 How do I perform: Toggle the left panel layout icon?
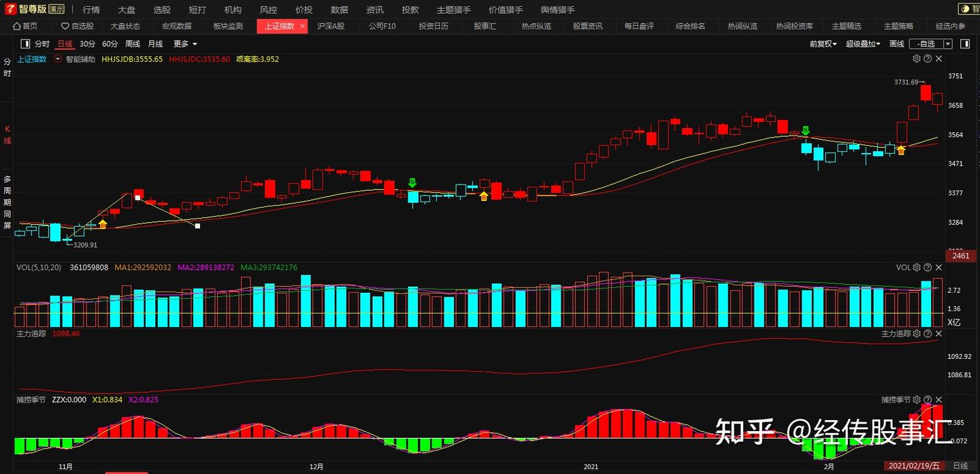click(x=26, y=44)
